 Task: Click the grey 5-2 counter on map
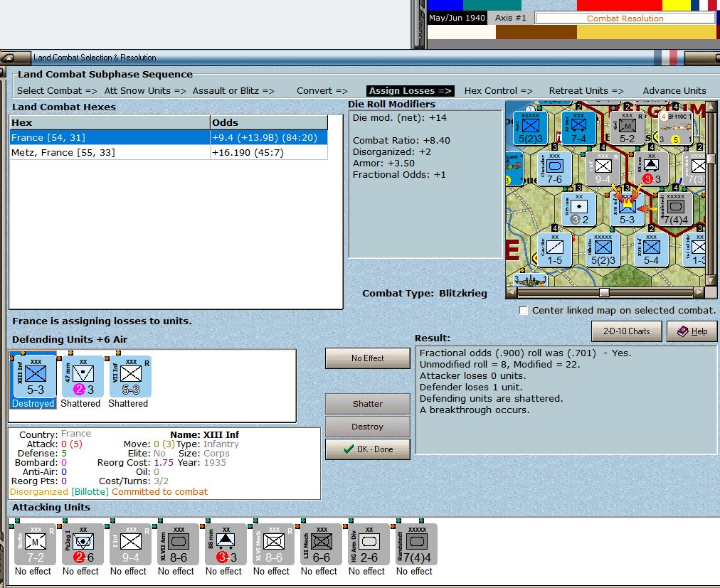pyautogui.click(x=627, y=128)
